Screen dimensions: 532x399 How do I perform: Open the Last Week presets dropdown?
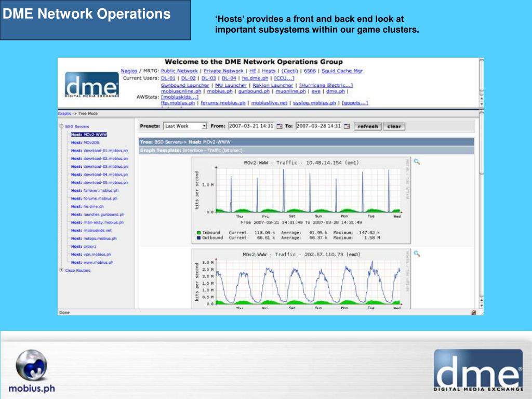(x=185, y=126)
